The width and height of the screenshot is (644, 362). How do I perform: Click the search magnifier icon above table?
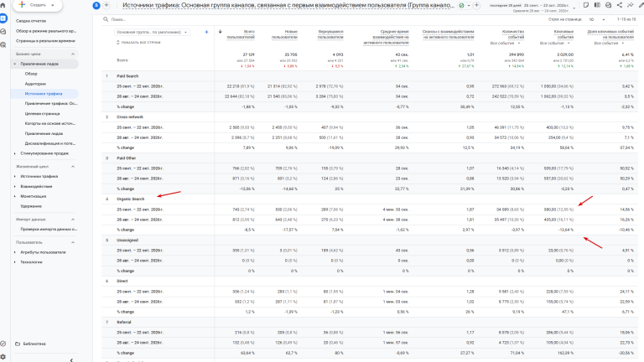pyautogui.click(x=106, y=19)
